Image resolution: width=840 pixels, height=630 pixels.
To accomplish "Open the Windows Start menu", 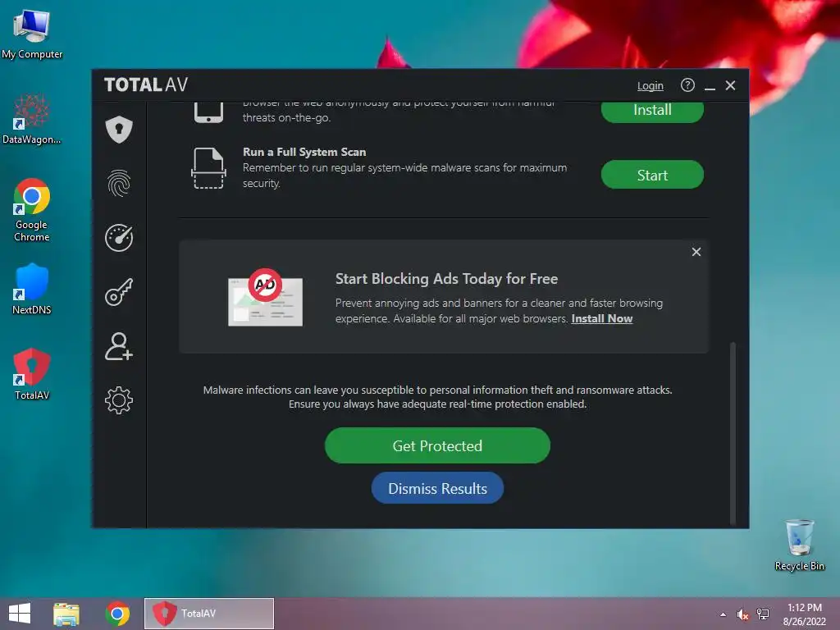I will click(20, 614).
